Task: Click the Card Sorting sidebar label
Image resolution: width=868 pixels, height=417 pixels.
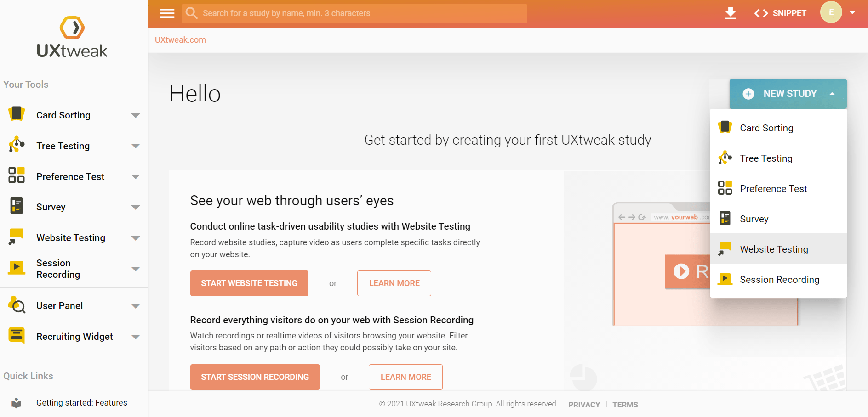Action: click(x=63, y=115)
